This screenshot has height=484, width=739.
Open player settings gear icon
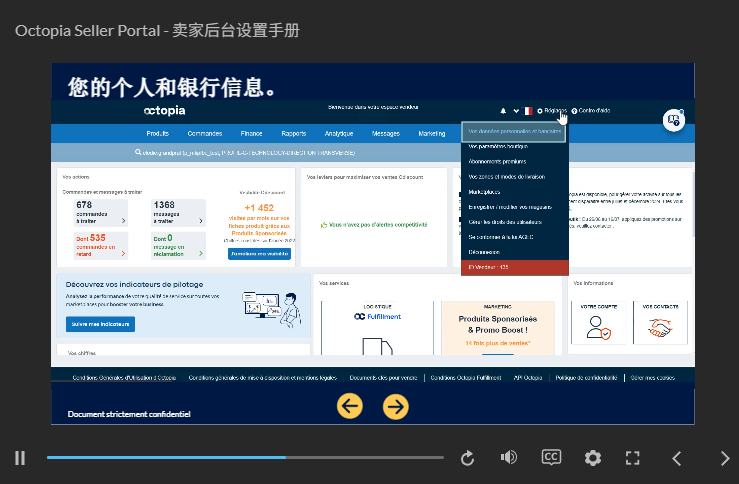pos(592,458)
